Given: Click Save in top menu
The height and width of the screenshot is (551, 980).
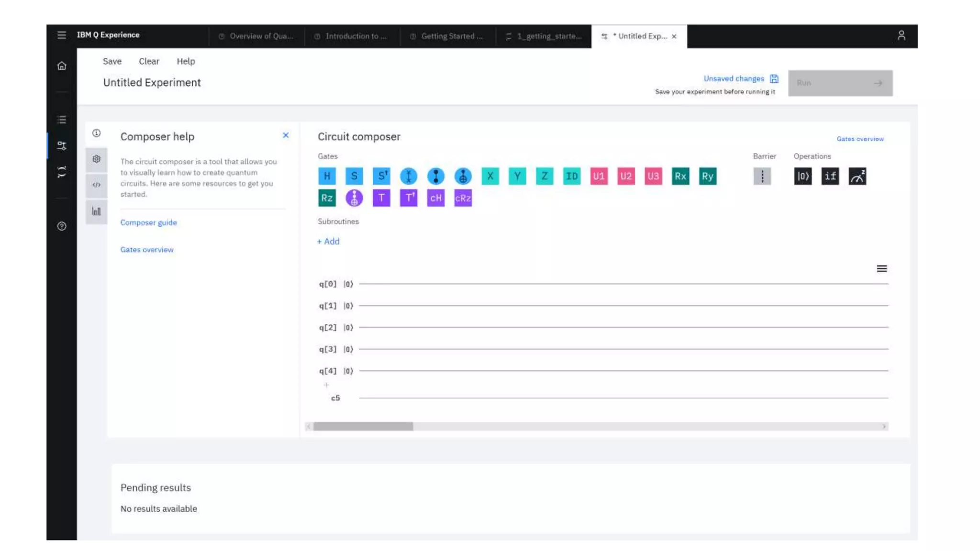Looking at the screenshot, I should click(112, 61).
